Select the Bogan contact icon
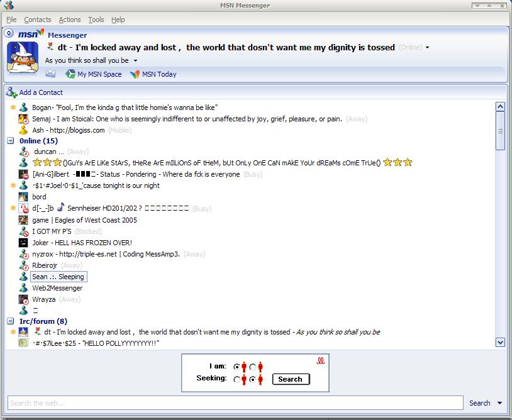Screen dimensions: 512x420 [23, 108]
